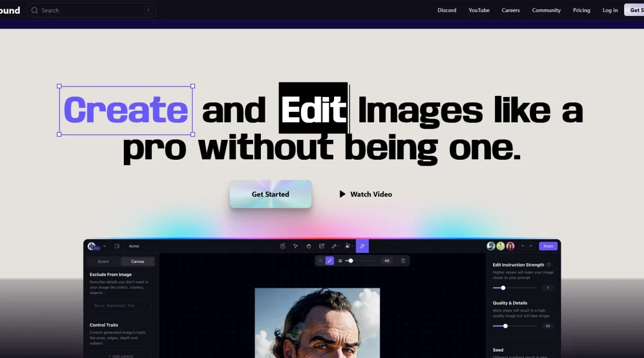Image resolution: width=644 pixels, height=358 pixels.
Task: Click the selected word Create in headline
Action: click(x=125, y=110)
